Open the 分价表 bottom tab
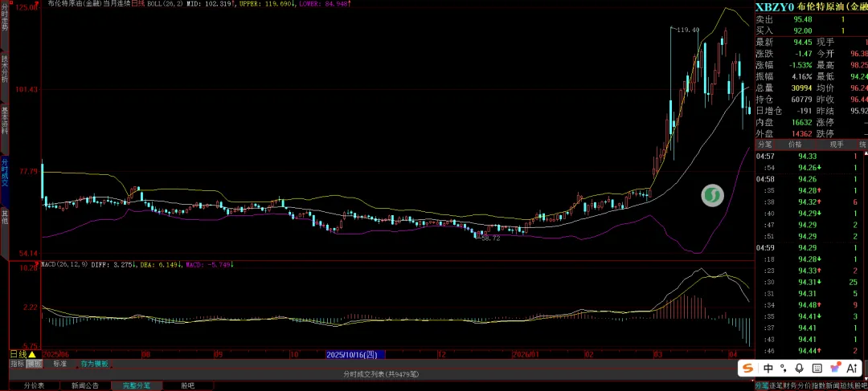 click(x=34, y=385)
